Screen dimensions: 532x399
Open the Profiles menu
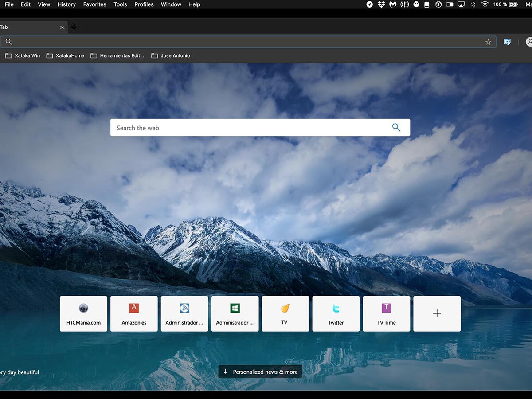pyautogui.click(x=144, y=4)
